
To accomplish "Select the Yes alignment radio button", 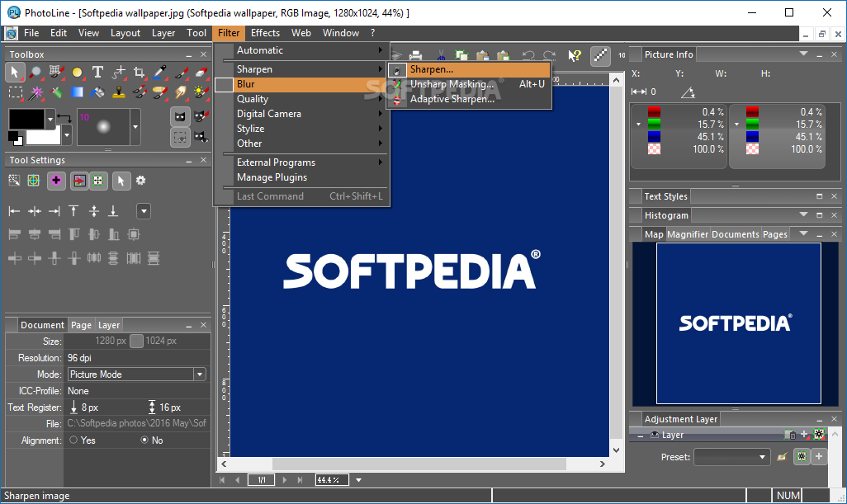I will point(73,440).
